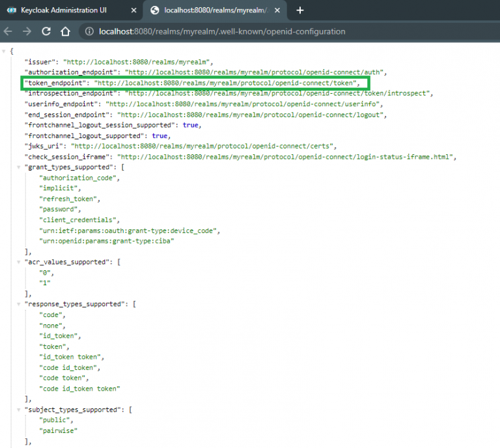Click the ciba urn grant type
The width and height of the screenshot is (500, 448).
[x=107, y=241]
